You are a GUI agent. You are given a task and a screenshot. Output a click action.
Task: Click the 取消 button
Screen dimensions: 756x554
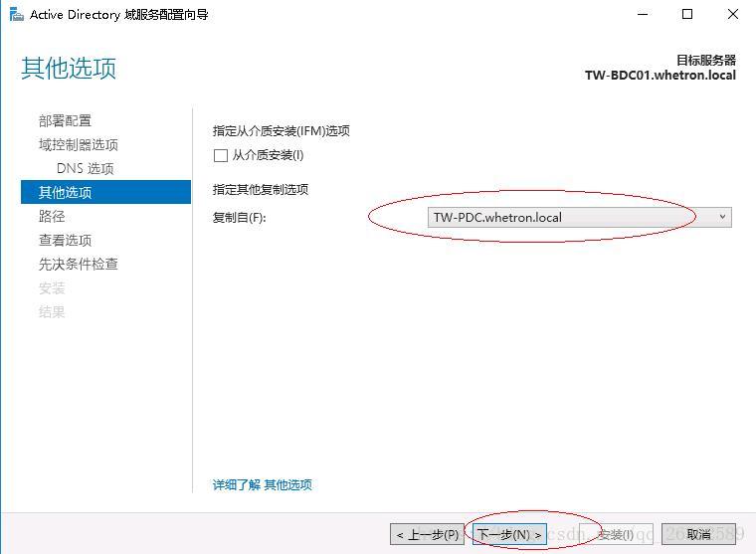point(698,534)
